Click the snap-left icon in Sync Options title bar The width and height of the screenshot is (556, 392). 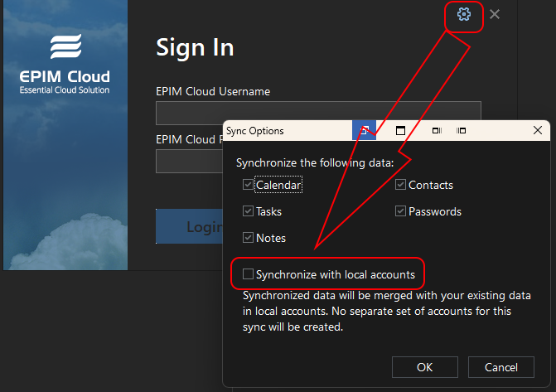point(461,131)
